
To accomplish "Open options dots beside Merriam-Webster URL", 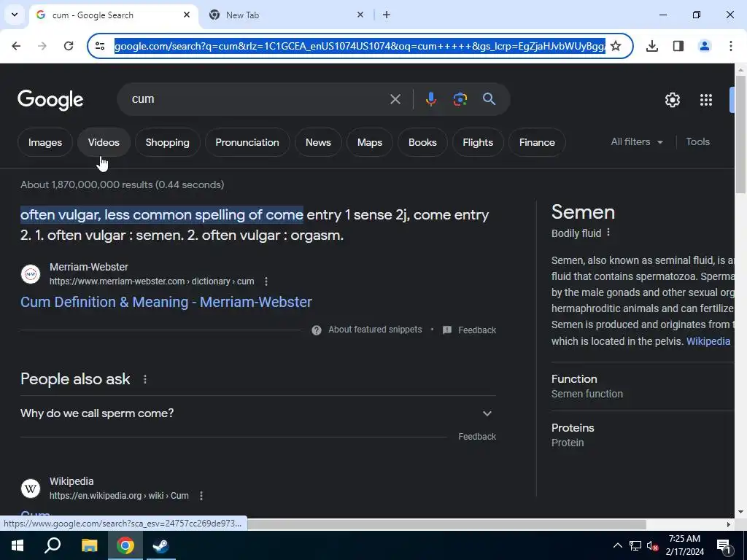I will pyautogui.click(x=266, y=281).
